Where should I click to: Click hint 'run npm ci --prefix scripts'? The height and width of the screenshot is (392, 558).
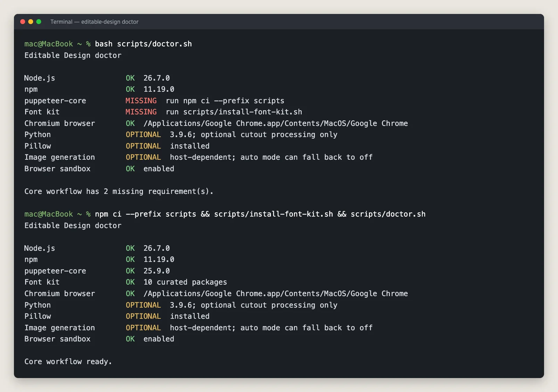[x=225, y=101]
